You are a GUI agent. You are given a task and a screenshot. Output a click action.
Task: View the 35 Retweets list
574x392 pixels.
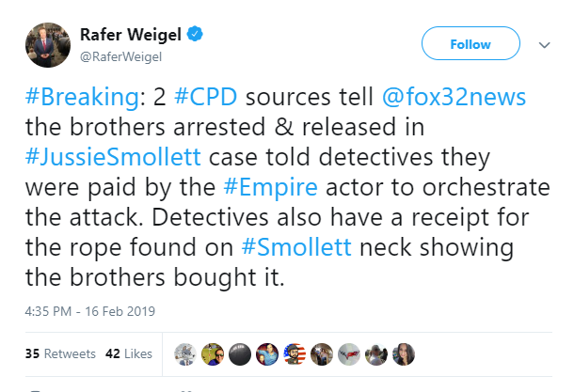tap(60, 353)
